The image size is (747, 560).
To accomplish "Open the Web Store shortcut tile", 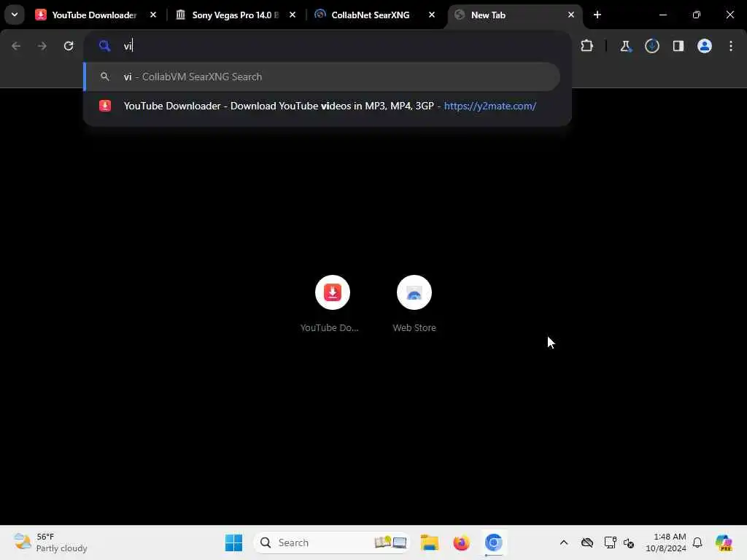I will [x=414, y=303].
